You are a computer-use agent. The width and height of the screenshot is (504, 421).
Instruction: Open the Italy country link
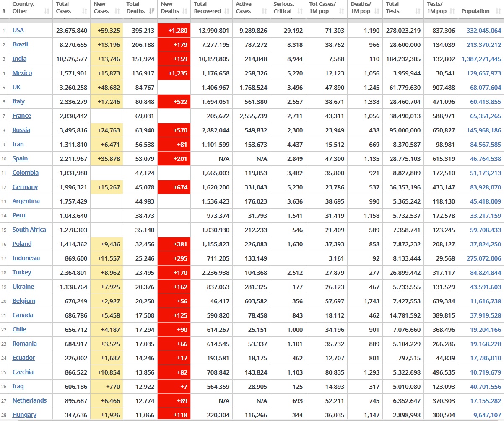coord(18,101)
